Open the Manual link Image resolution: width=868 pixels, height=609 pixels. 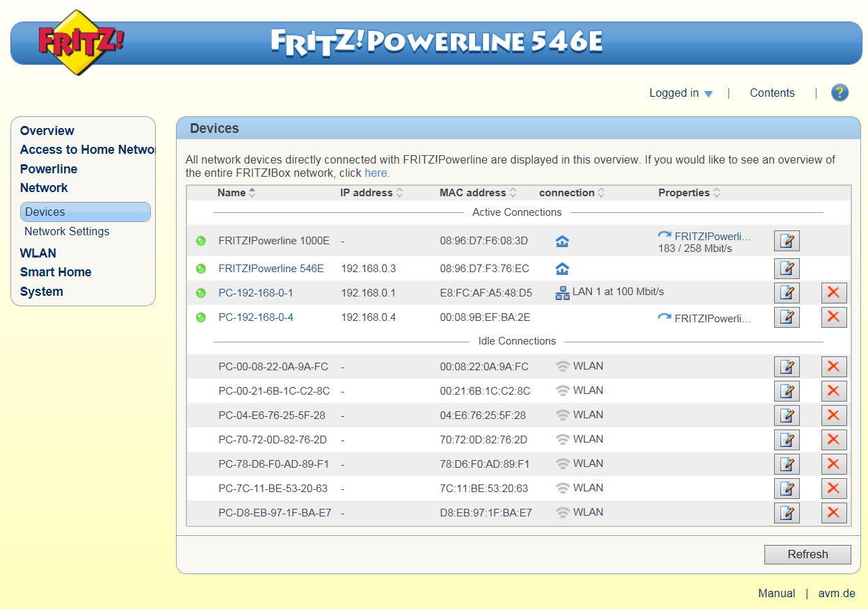[x=777, y=594]
